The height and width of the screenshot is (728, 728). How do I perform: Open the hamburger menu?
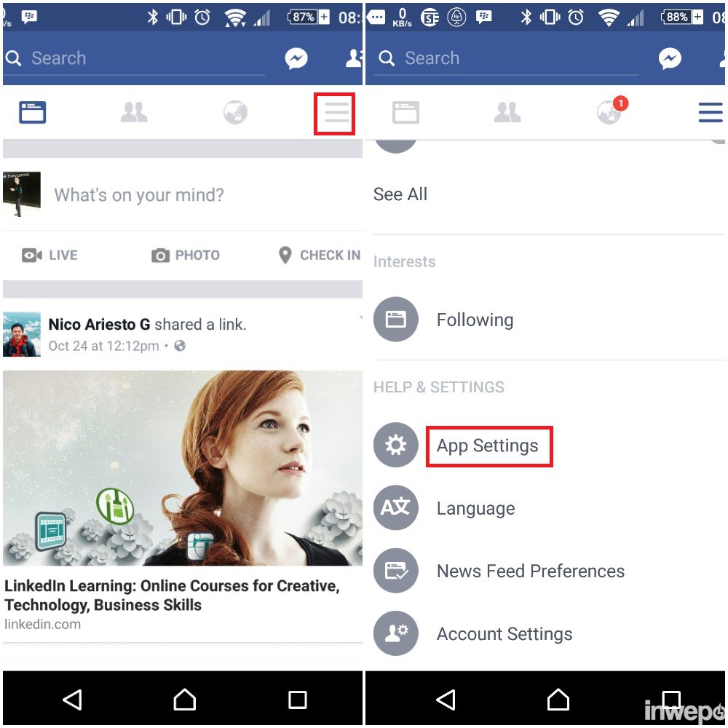coord(334,112)
